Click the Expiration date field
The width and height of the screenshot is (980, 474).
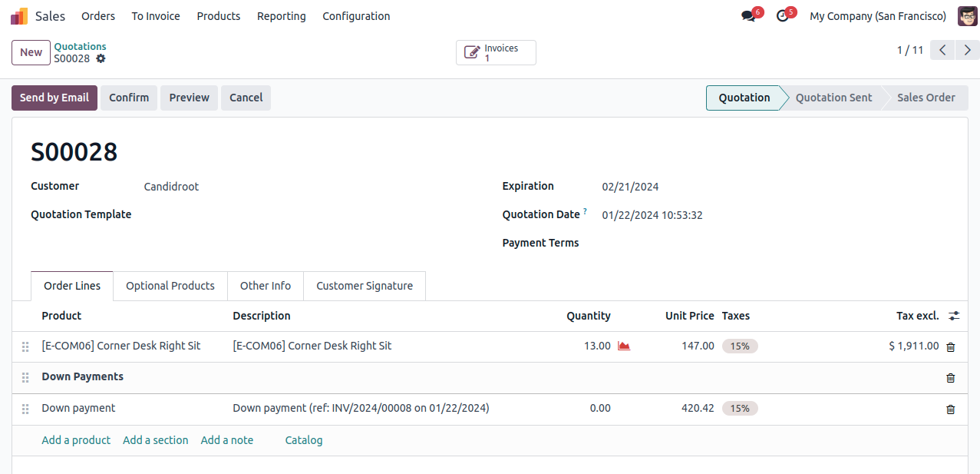click(x=630, y=187)
